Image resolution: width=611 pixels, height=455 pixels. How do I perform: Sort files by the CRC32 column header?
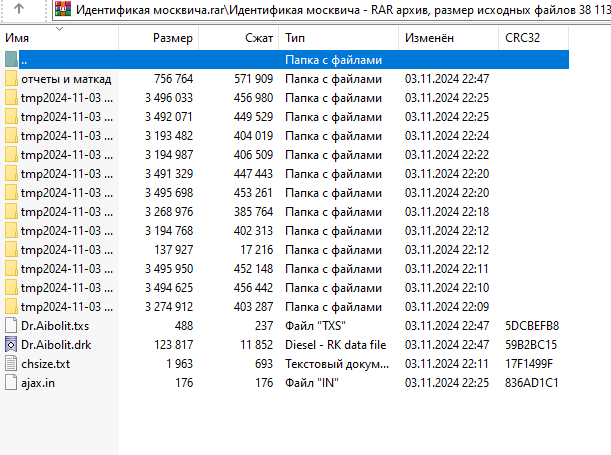(533, 38)
